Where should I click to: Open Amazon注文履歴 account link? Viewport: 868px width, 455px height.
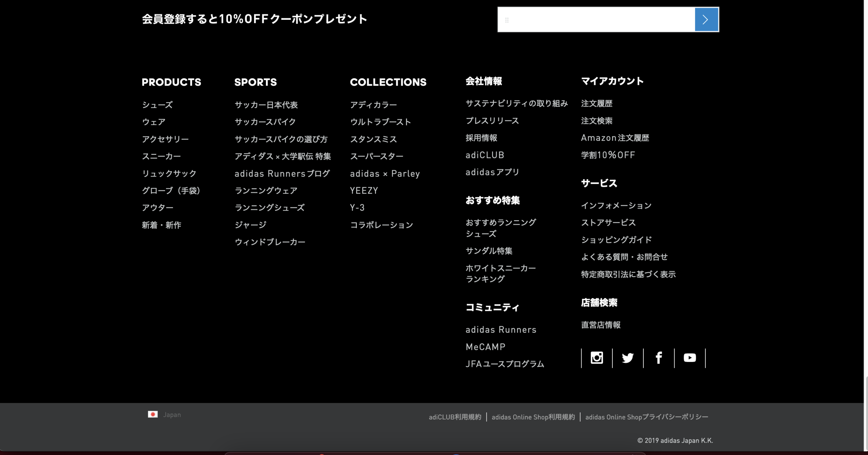(615, 138)
